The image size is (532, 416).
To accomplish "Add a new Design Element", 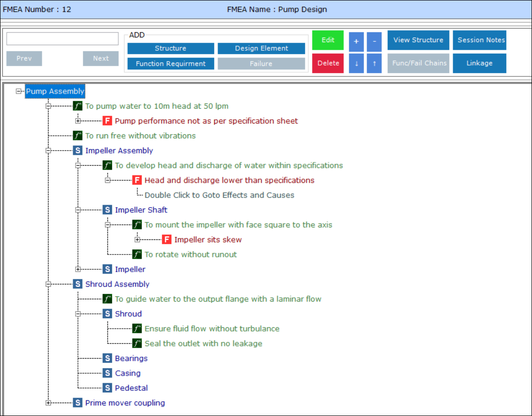I will (x=261, y=48).
